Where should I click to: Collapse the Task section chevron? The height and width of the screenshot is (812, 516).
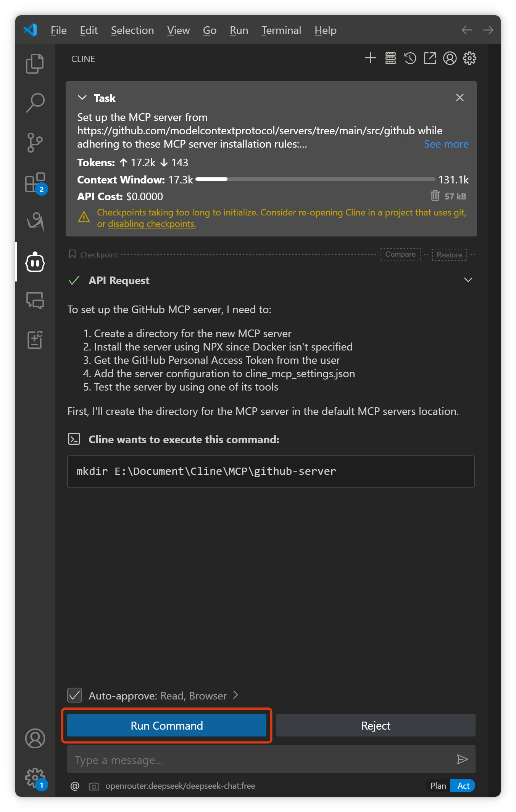point(82,98)
